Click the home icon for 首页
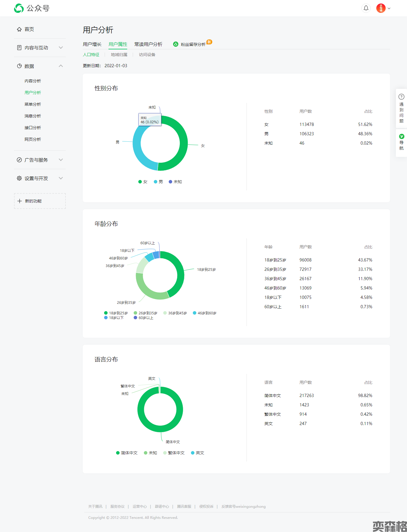 19,29
